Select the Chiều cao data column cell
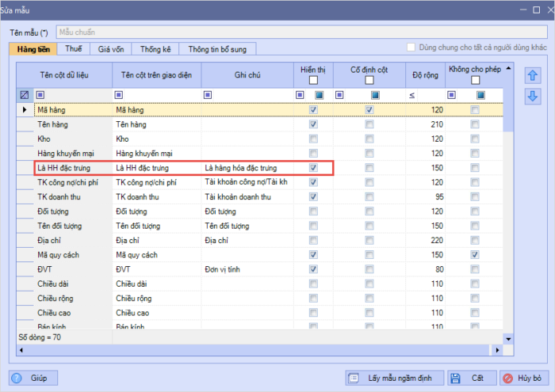Screen dimensions: 555x392 pos(73,313)
